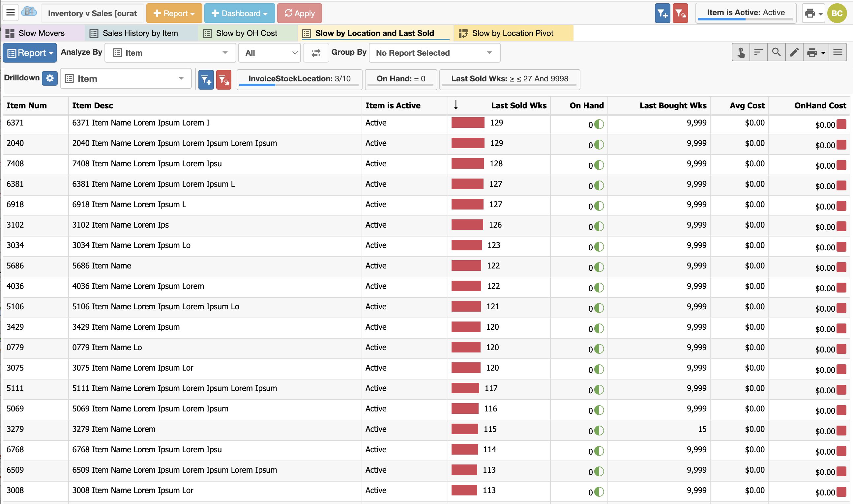Click the Last Bought Wks column header
The height and width of the screenshot is (504, 853).
click(659, 105)
